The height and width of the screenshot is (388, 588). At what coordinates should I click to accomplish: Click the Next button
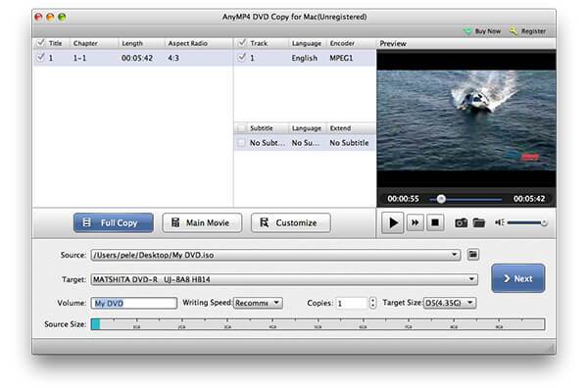(517, 278)
